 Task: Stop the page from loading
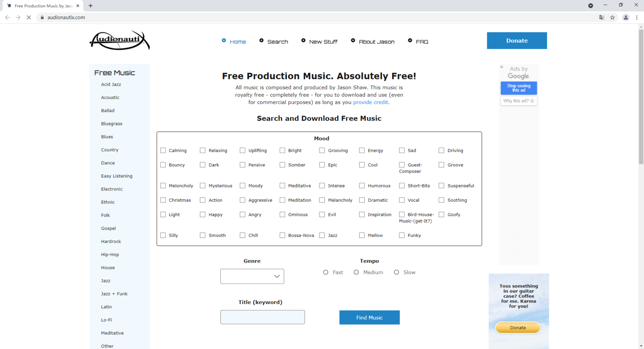[29, 17]
